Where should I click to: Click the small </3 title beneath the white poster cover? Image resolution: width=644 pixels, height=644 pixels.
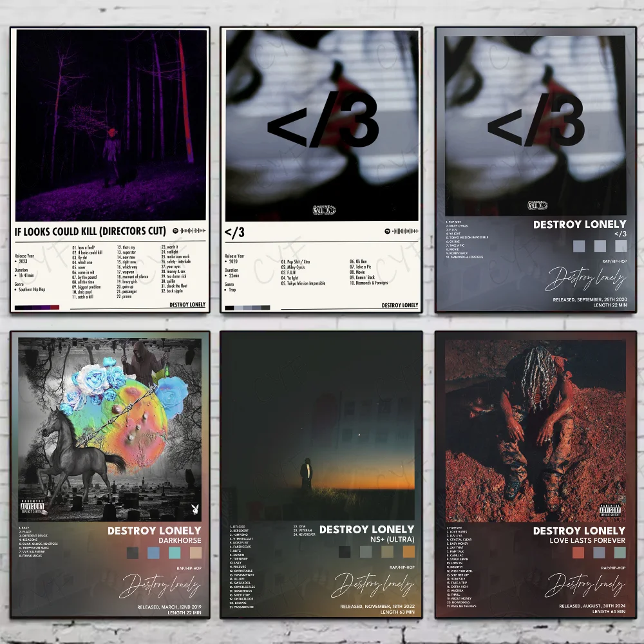pos(234,232)
